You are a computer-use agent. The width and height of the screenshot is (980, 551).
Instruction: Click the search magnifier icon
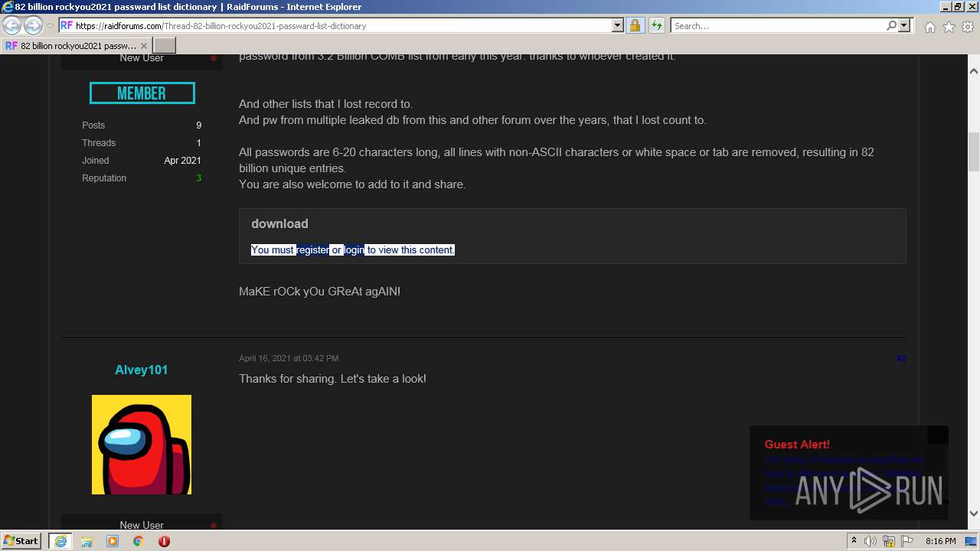point(891,25)
